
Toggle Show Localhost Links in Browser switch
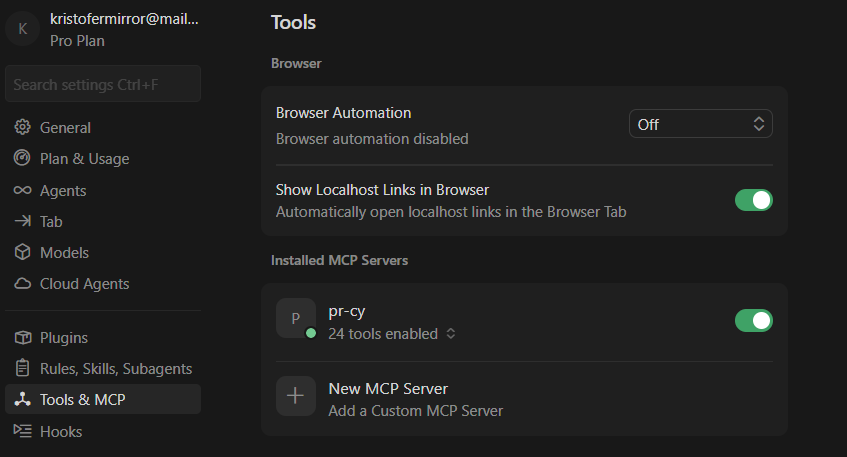click(x=753, y=200)
